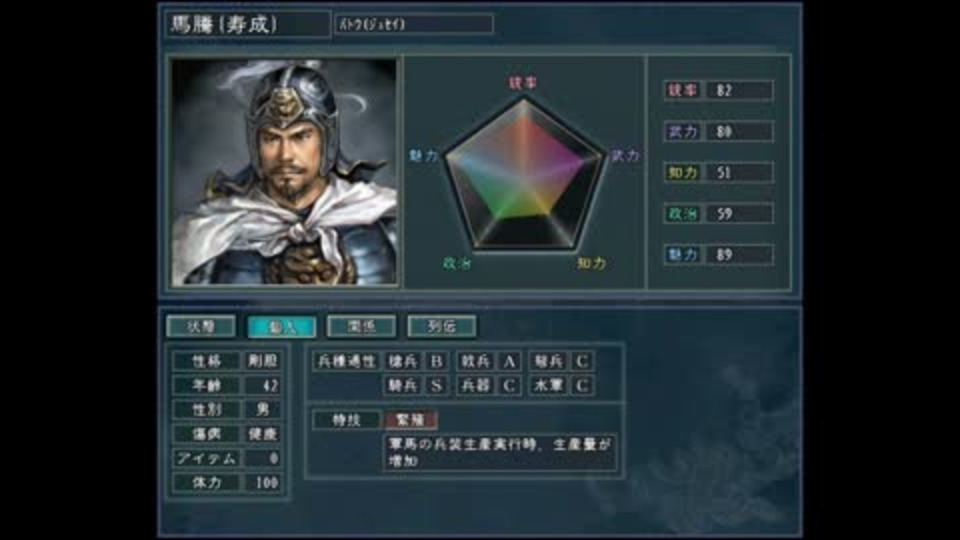960x540 pixels.
Task: Click the 戟兵 A aptitude rank
Action: coord(509,361)
